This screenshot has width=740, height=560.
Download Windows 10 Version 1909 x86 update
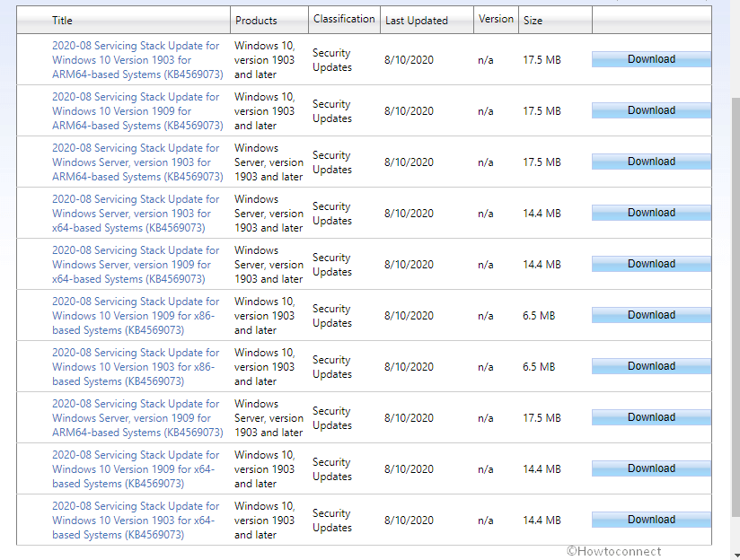pos(651,315)
